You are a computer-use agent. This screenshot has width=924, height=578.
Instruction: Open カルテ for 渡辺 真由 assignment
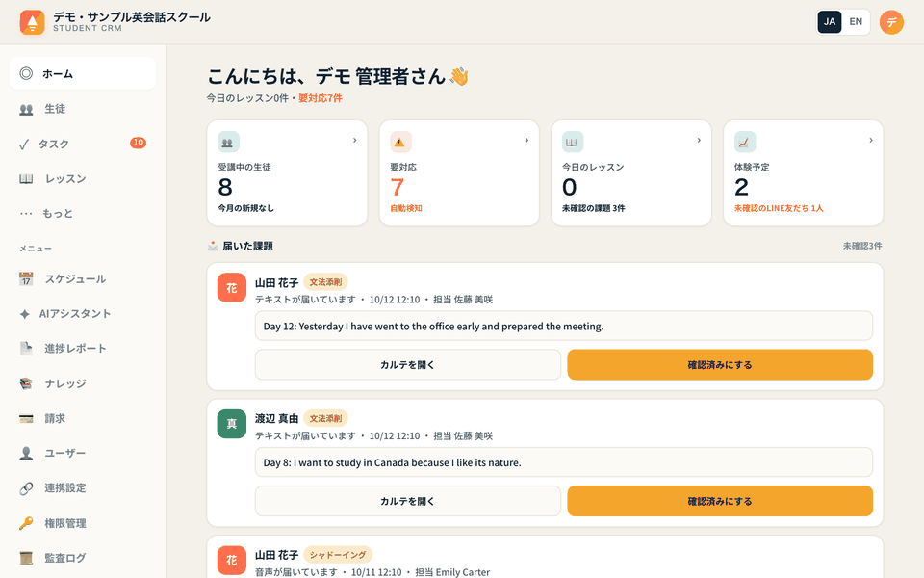click(408, 501)
